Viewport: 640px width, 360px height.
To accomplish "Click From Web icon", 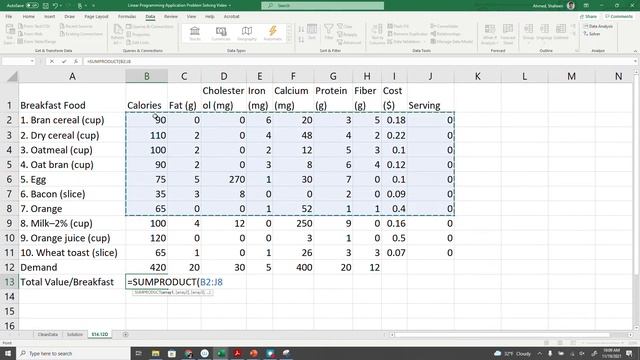I will tap(20, 34).
